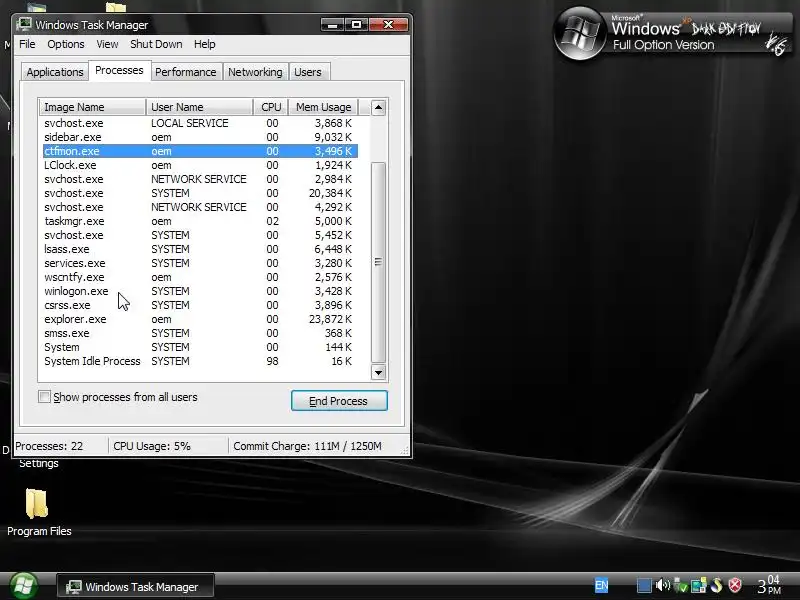Viewport: 800px width, 600px height.
Task: Open the Options menu
Action: tap(66, 44)
